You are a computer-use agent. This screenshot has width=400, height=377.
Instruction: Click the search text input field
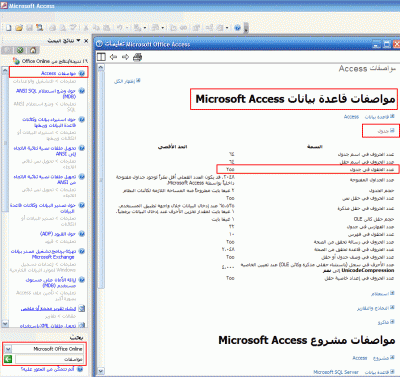coord(49,359)
